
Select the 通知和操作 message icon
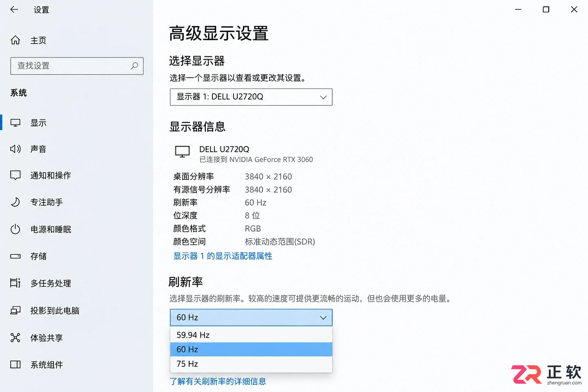[x=16, y=176]
